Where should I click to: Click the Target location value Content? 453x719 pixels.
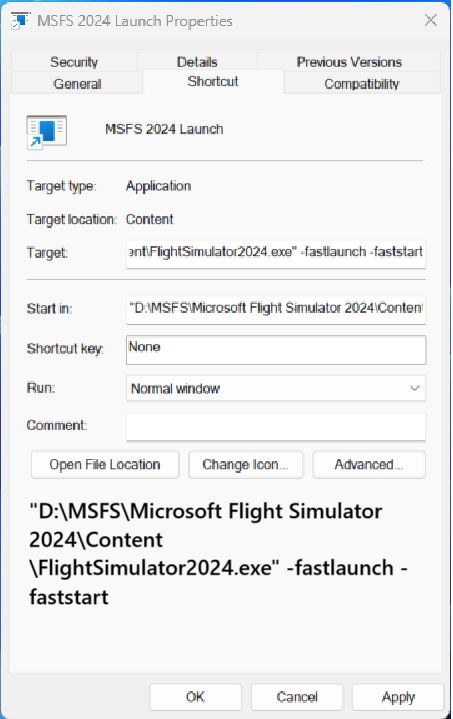149,219
